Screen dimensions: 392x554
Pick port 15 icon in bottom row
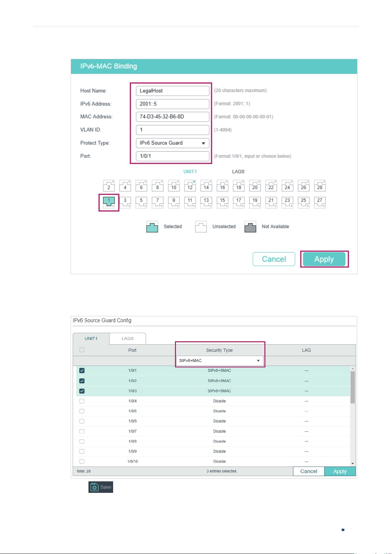[x=223, y=202]
